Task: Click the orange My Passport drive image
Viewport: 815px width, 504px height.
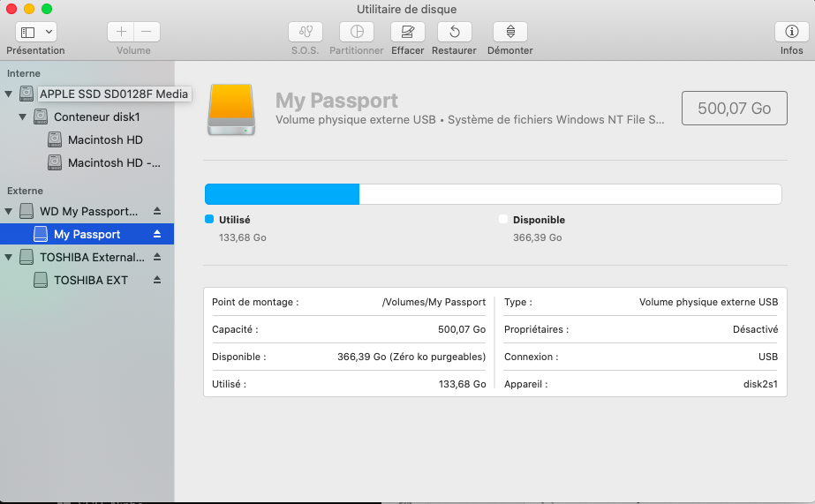Action: point(231,109)
